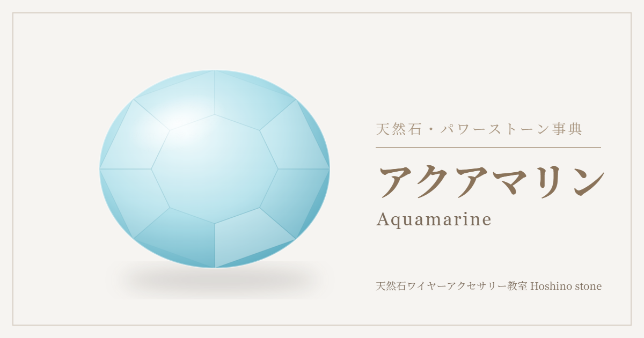Select the 天然石ワイヤーアクセサリー教室 footer text
This screenshot has height=338, width=644.
coord(452,286)
